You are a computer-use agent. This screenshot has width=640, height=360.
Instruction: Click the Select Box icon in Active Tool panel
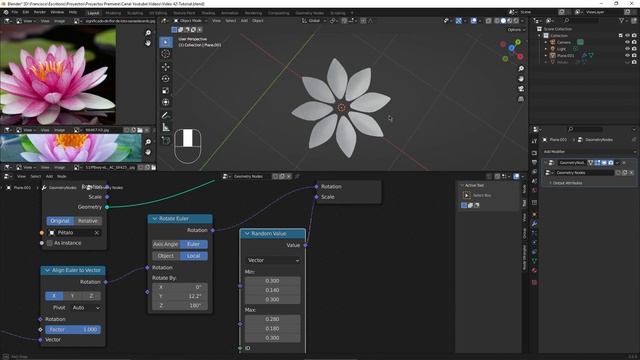tap(467, 196)
